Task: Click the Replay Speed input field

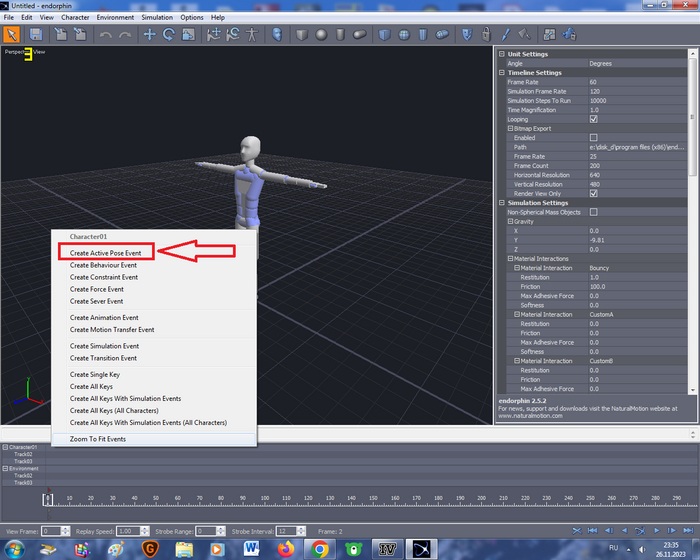Action: coord(127,530)
